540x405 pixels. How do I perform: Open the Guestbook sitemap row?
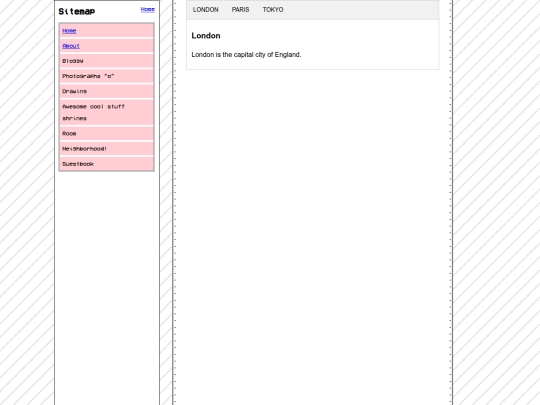(x=106, y=164)
